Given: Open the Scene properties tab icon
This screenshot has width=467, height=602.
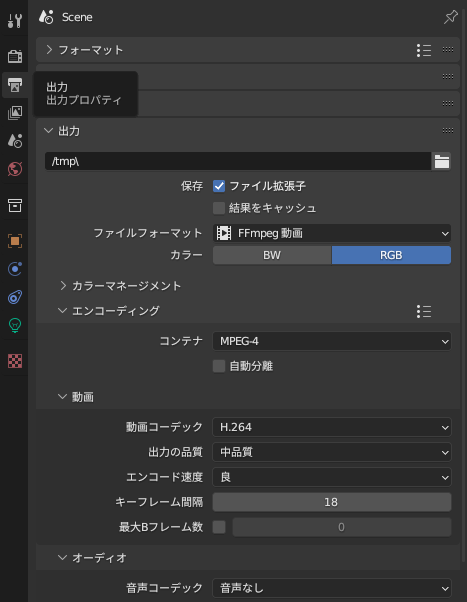Looking at the screenshot, I should 15,141.
